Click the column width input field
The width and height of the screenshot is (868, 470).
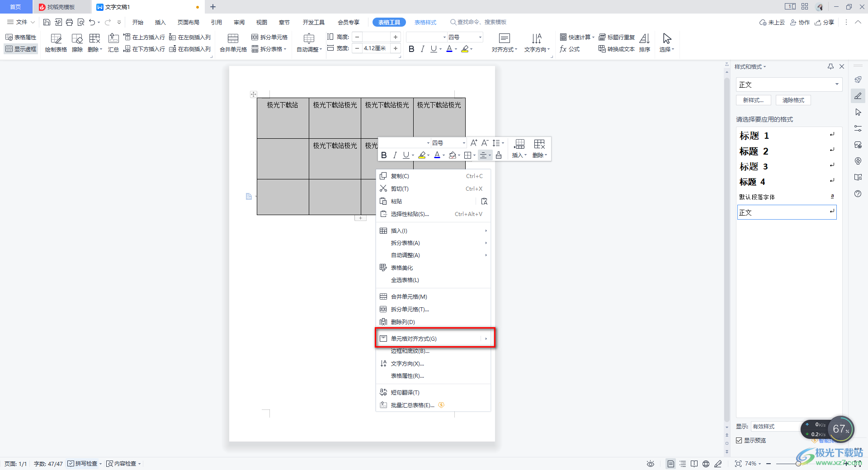point(376,48)
